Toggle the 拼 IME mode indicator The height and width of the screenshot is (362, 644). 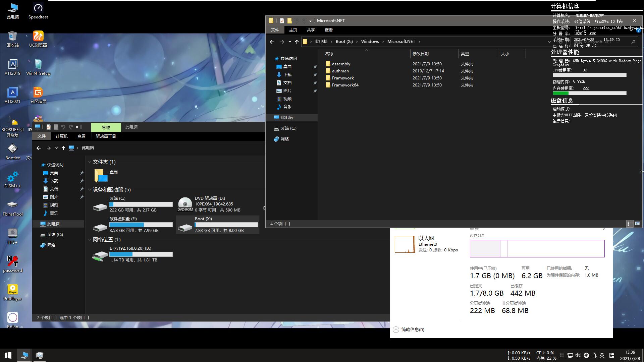pyautogui.click(x=611, y=355)
